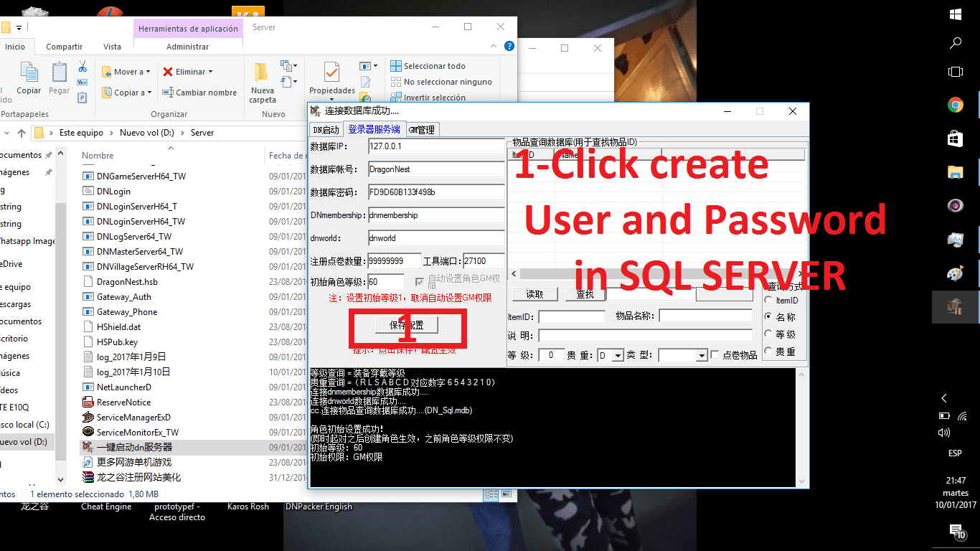Toggle the 自动设置角色GM权限 checkbox
Screen dimensions: 980x551
tap(420, 282)
